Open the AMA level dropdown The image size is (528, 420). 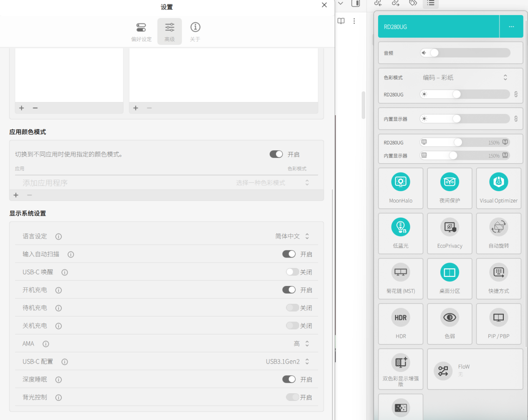301,344
